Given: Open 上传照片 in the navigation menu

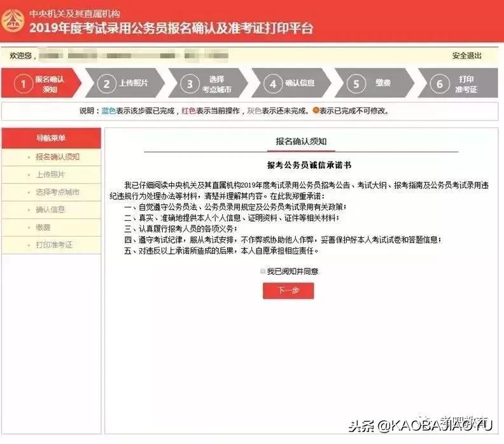Looking at the screenshot, I should coord(52,175).
